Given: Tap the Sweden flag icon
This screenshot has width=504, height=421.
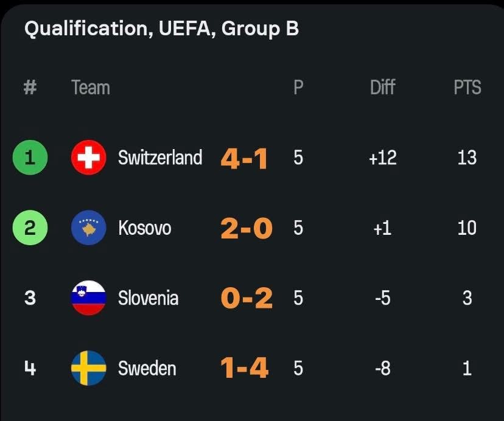Looking at the screenshot, I should [x=88, y=368].
